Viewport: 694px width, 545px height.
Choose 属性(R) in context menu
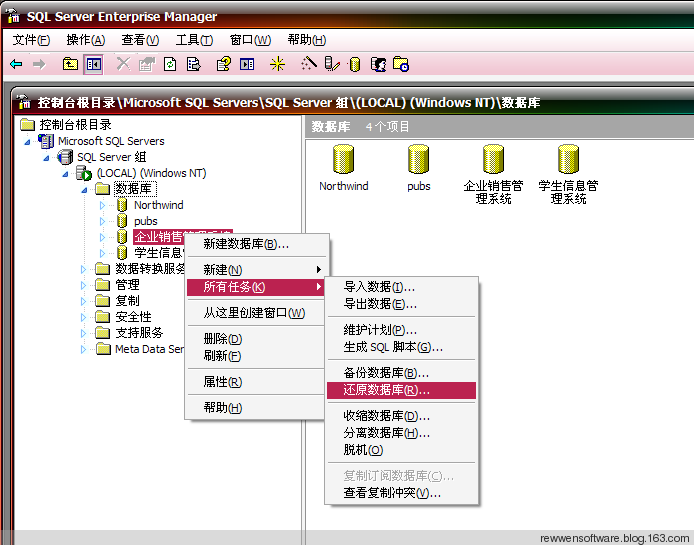click(256, 382)
